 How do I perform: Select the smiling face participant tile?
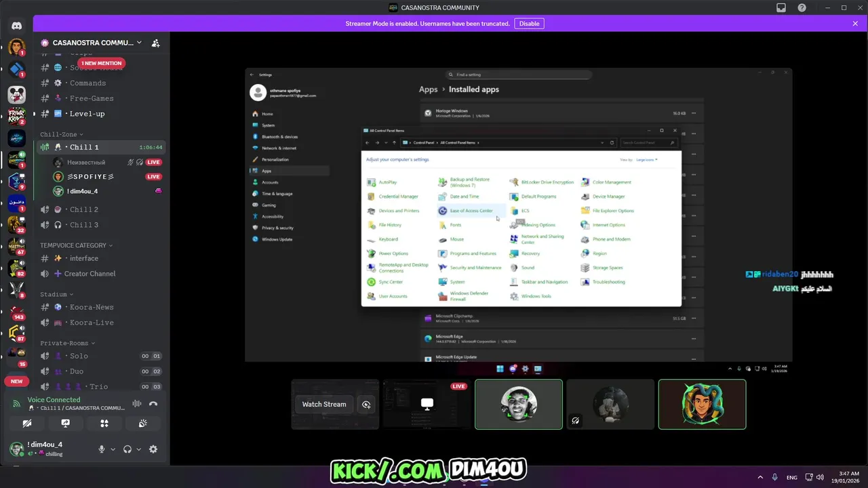click(519, 404)
